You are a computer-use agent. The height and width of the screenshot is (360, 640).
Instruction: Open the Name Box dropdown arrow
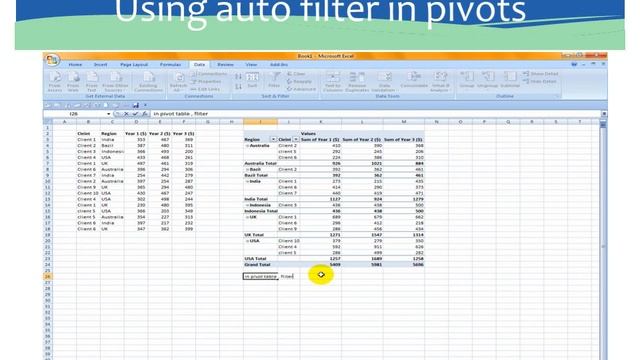point(109,114)
